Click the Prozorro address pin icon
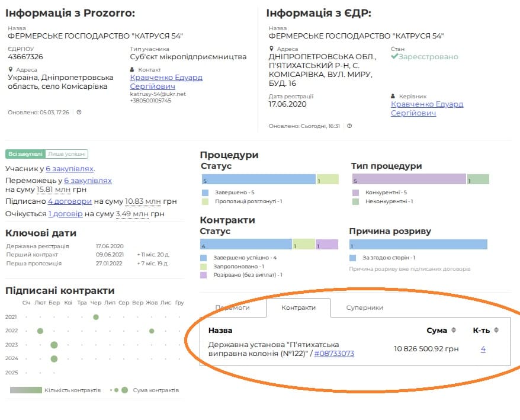 [11, 69]
